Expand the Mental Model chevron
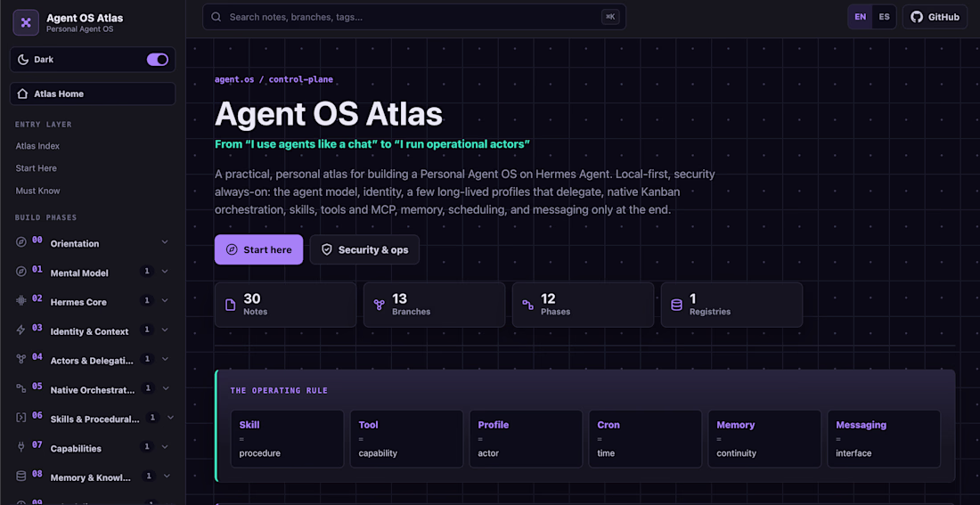This screenshot has width=980, height=505. pos(165,272)
